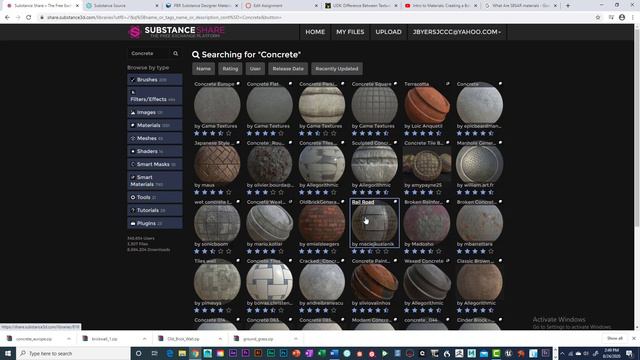Open MY FILES in site navigation
This screenshot has height=360, width=640.
350,32
